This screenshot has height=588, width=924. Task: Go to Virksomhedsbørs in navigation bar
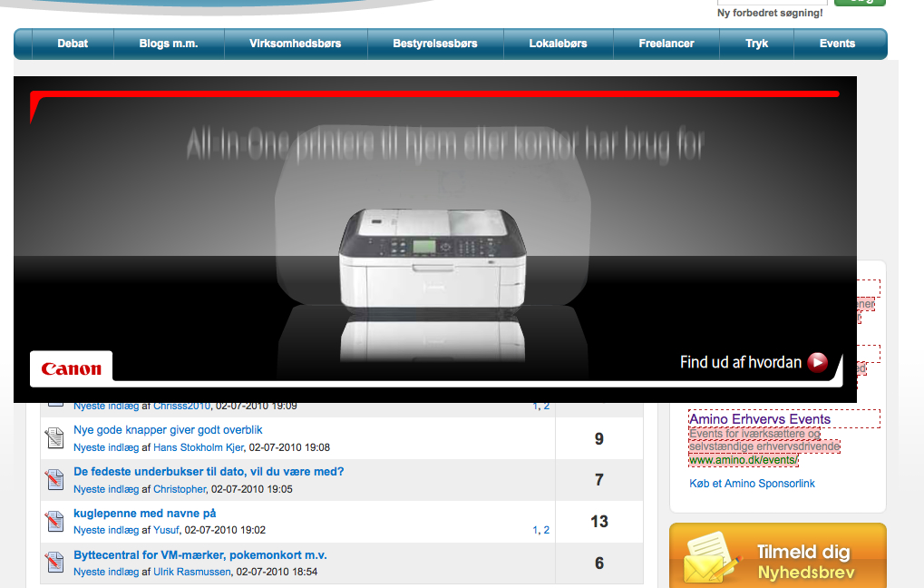coord(296,44)
